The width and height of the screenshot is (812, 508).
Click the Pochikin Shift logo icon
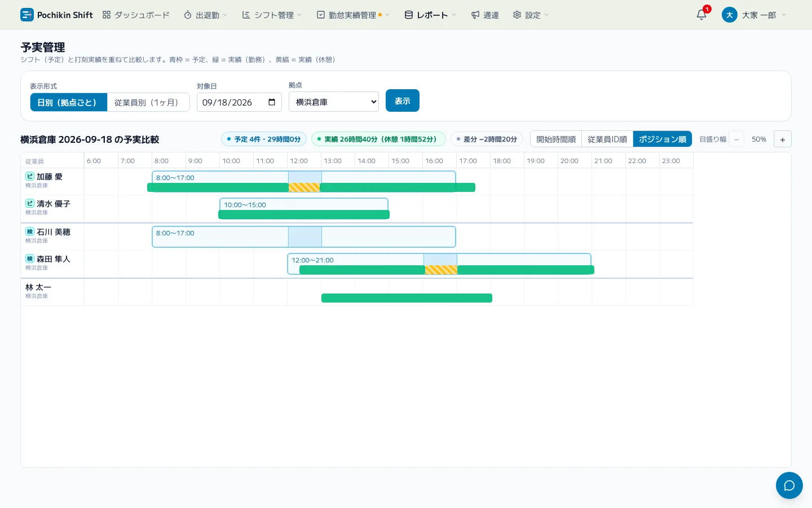click(x=27, y=15)
